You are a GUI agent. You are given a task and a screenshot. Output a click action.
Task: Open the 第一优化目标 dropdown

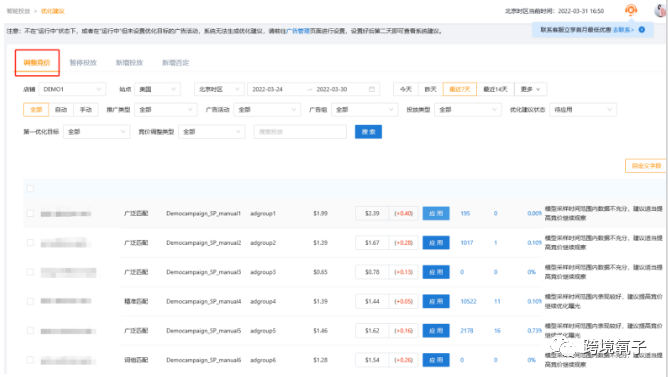(x=96, y=132)
